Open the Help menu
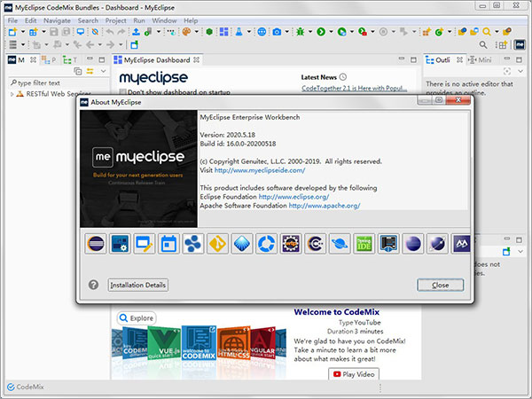 click(191, 20)
